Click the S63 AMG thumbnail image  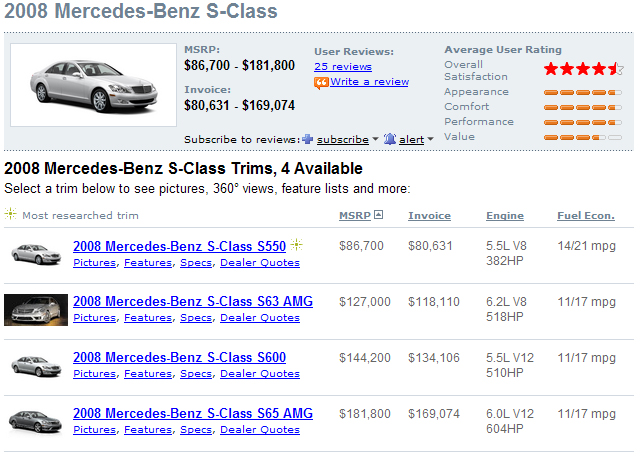tap(36, 310)
